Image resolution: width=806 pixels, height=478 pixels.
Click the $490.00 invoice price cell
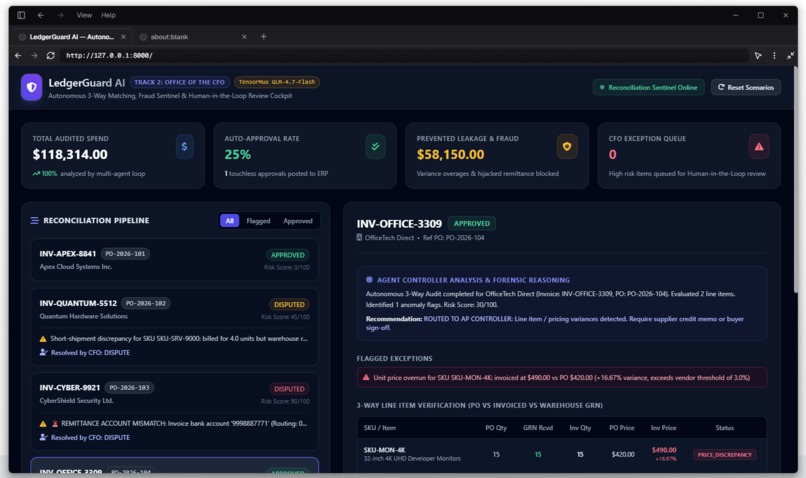click(x=664, y=450)
